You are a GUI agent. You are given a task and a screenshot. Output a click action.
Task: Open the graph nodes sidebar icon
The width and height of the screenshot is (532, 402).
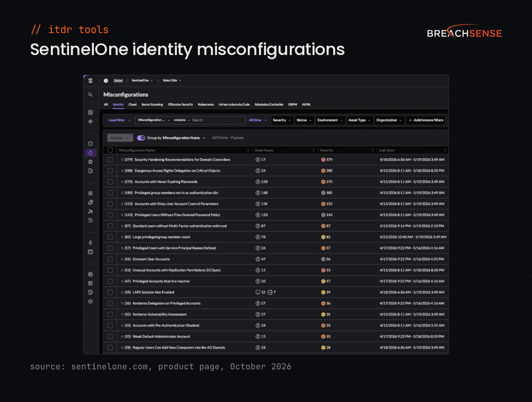point(90,211)
